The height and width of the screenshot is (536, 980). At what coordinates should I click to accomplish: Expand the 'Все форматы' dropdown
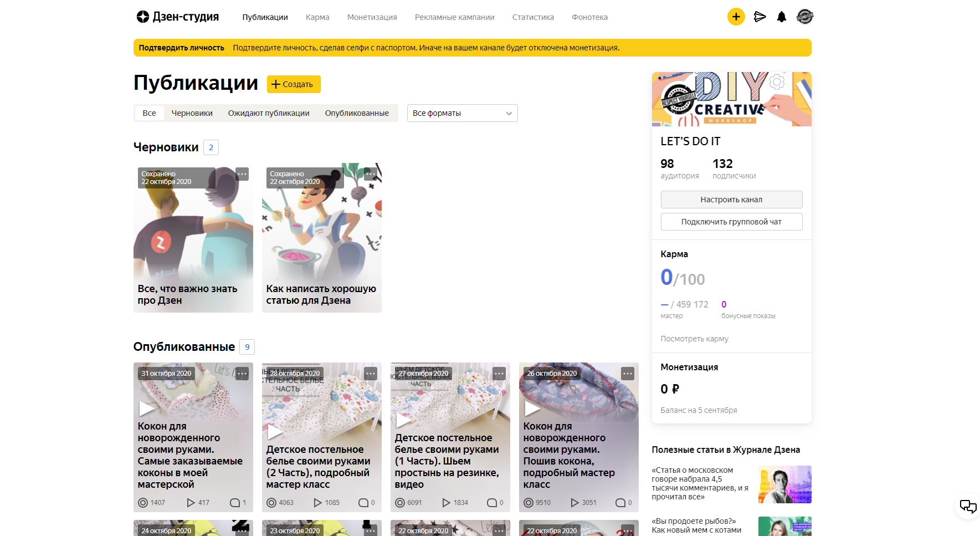point(462,113)
